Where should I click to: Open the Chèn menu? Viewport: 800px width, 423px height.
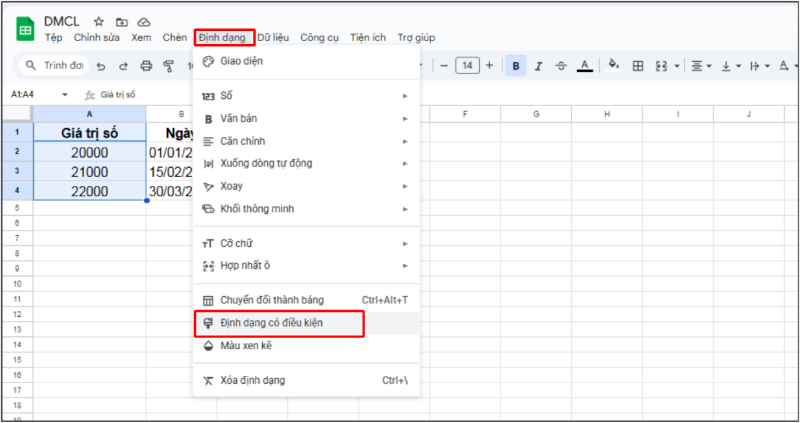[174, 38]
